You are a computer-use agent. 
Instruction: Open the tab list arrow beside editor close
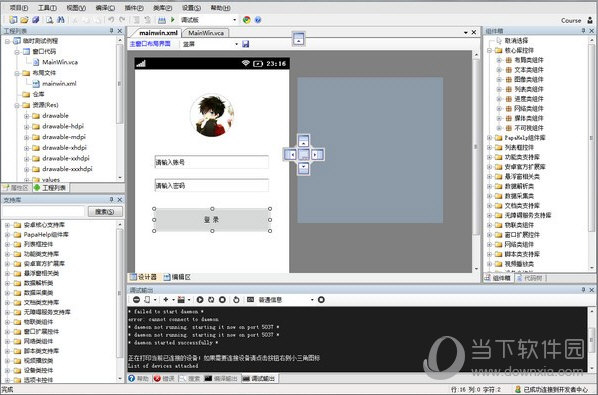pyautogui.click(x=465, y=33)
